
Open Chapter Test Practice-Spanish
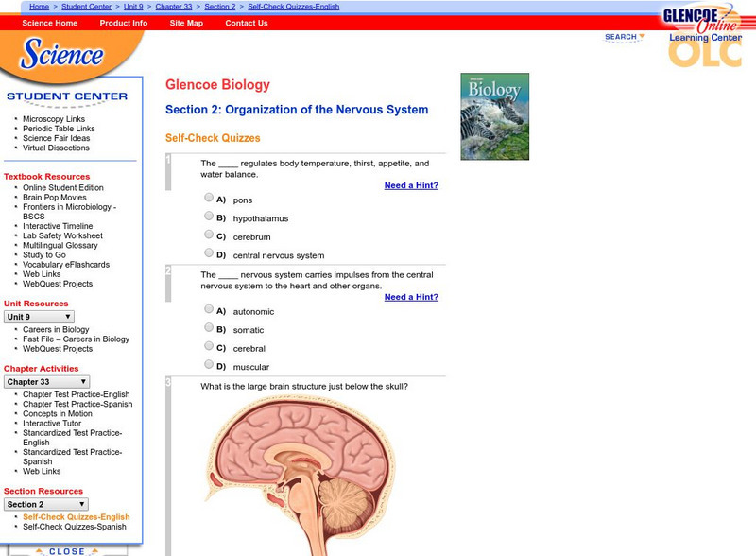coord(77,404)
